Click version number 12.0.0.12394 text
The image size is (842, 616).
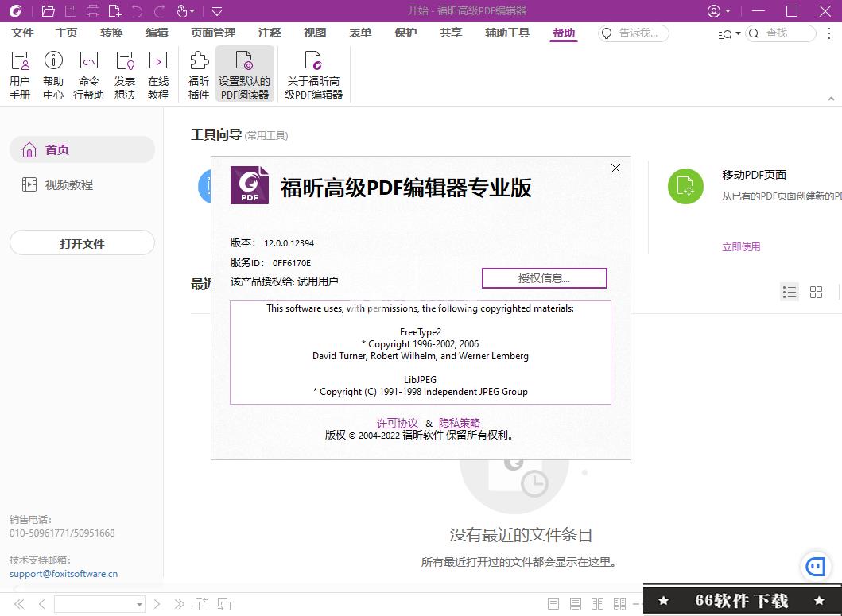coord(289,243)
